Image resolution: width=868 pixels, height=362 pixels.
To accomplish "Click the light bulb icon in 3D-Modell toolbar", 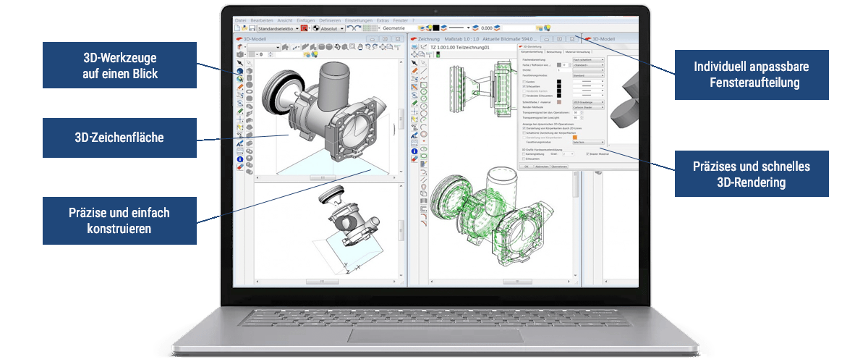I will pyautogui.click(x=314, y=54).
